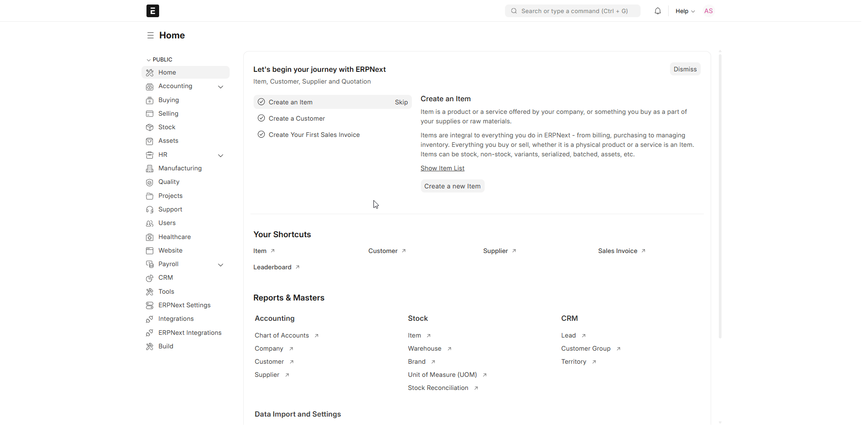Click the Support headset icon
The height and width of the screenshot is (427, 868).
150,210
